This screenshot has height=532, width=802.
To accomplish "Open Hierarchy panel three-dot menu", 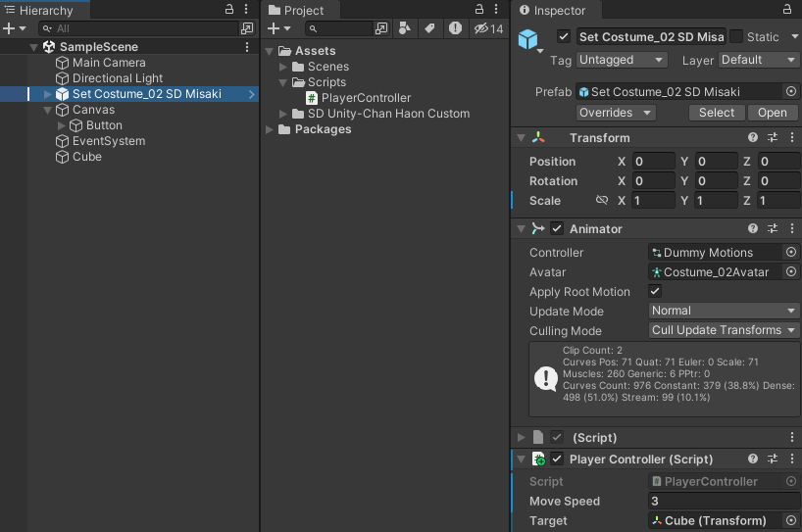I will 246,9.
